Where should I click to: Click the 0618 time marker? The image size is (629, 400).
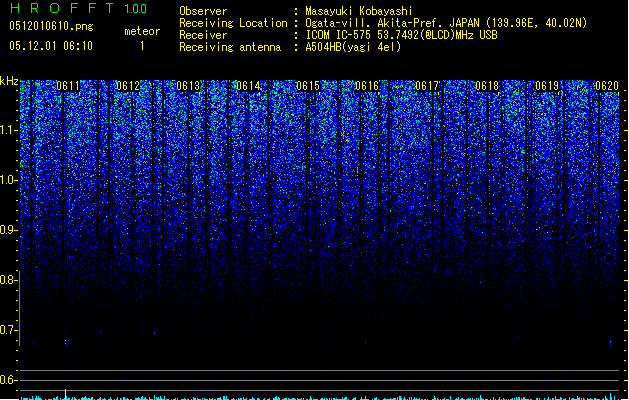coord(487,86)
